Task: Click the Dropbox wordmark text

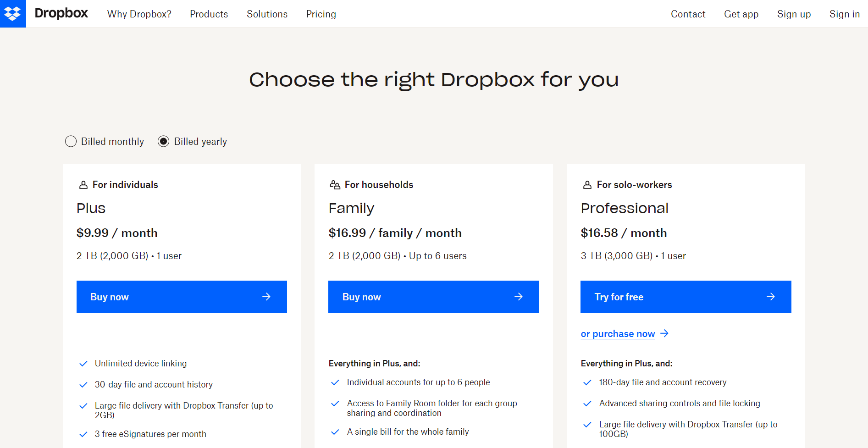Action: click(61, 14)
